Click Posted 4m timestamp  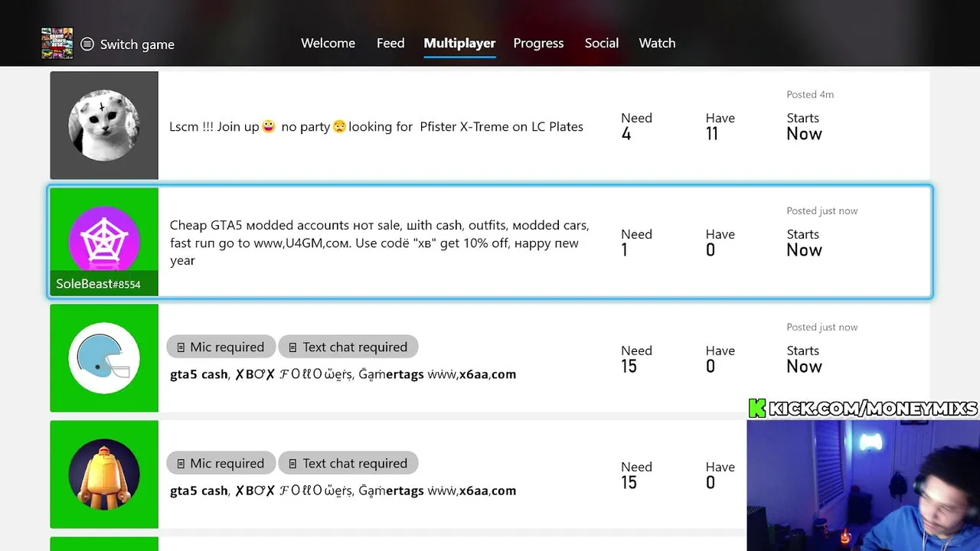tap(810, 94)
